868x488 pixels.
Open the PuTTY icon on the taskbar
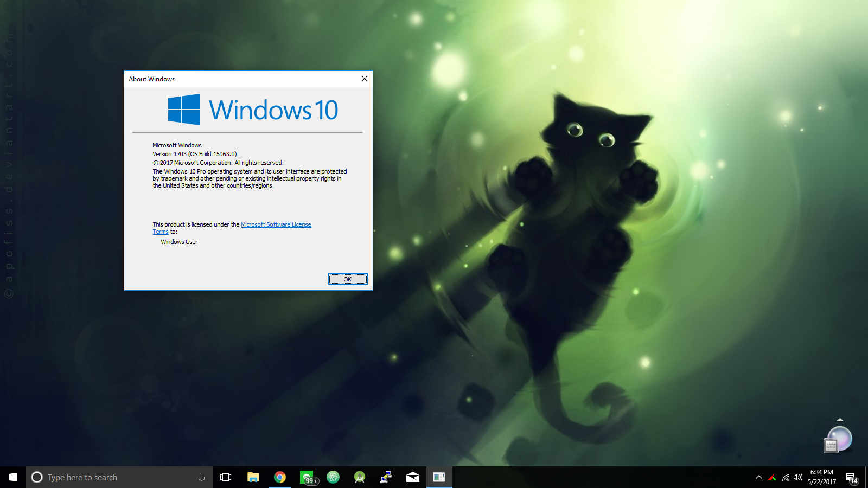tap(386, 477)
